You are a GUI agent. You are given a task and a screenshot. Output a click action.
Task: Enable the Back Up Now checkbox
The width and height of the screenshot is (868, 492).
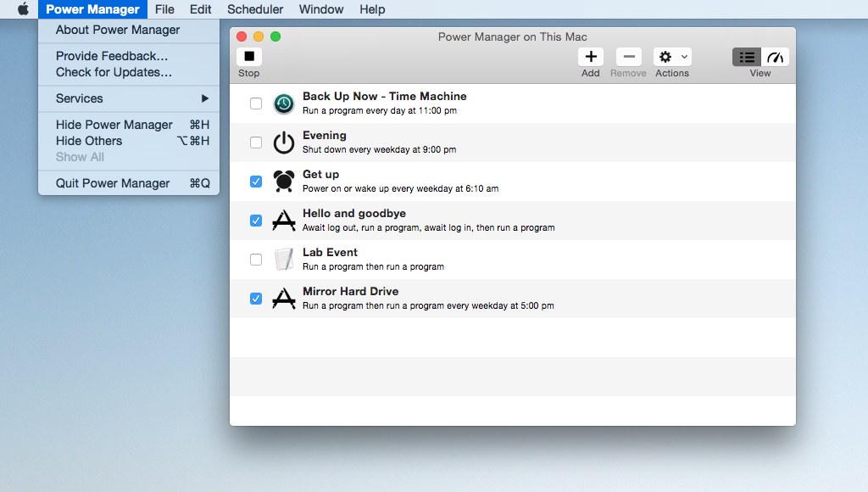click(x=256, y=103)
